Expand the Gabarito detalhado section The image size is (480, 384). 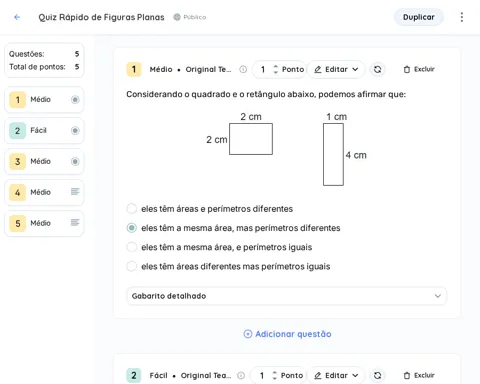[287, 296]
